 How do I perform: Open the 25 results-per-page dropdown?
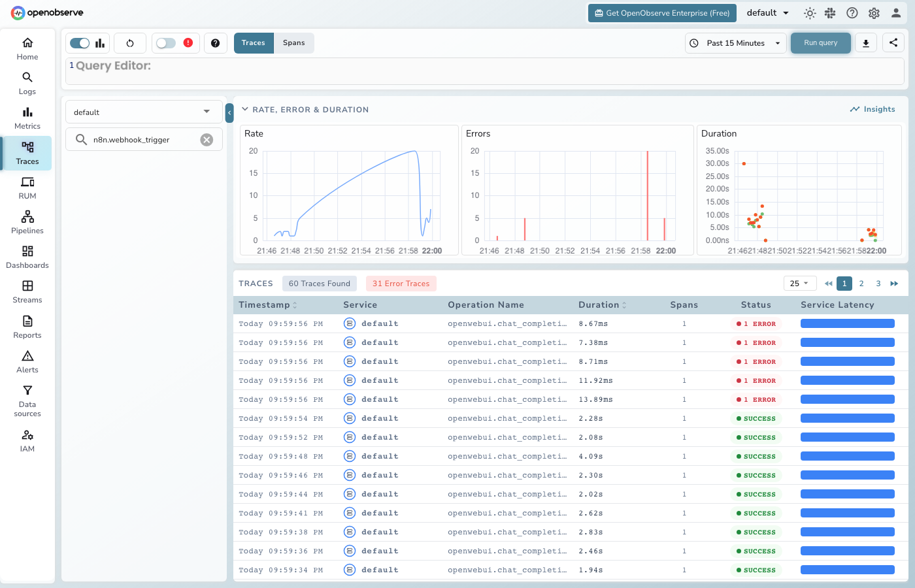pos(799,283)
